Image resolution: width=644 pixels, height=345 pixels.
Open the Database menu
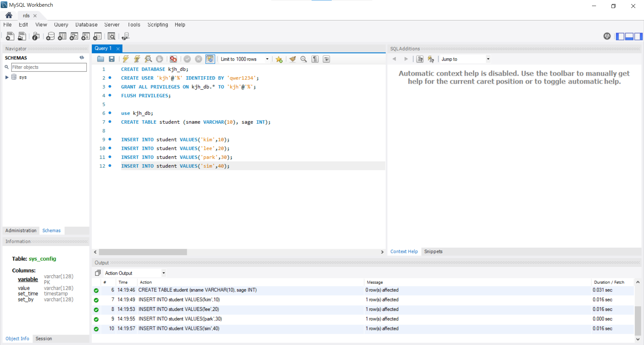coord(86,24)
